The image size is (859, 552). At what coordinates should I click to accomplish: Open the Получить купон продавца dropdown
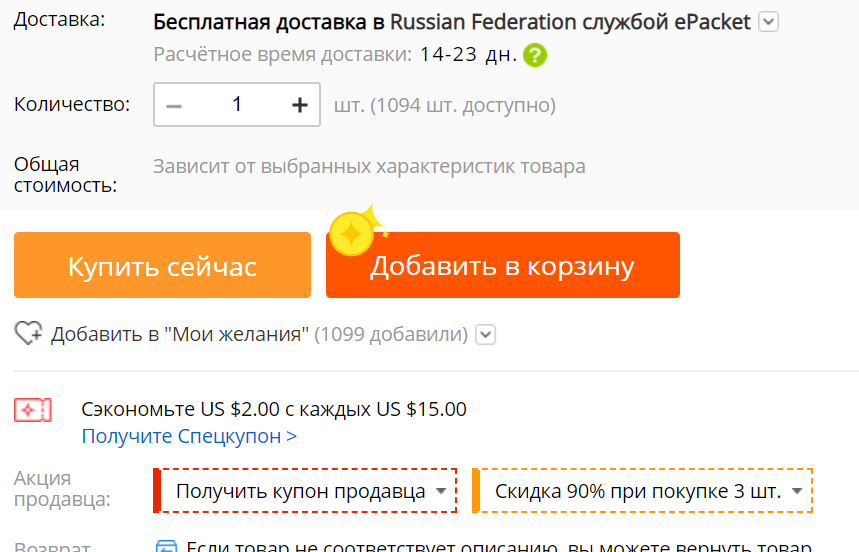[305, 491]
